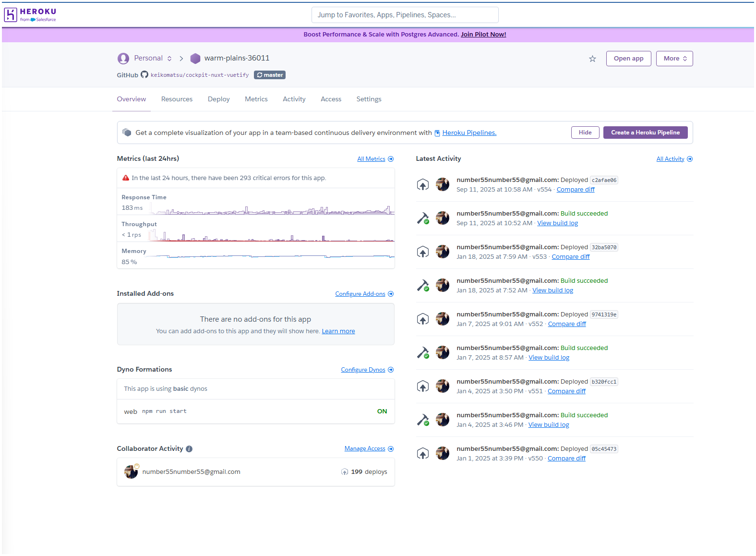Click the Manage Access link
Screen dimensions: 756x556
coord(365,449)
